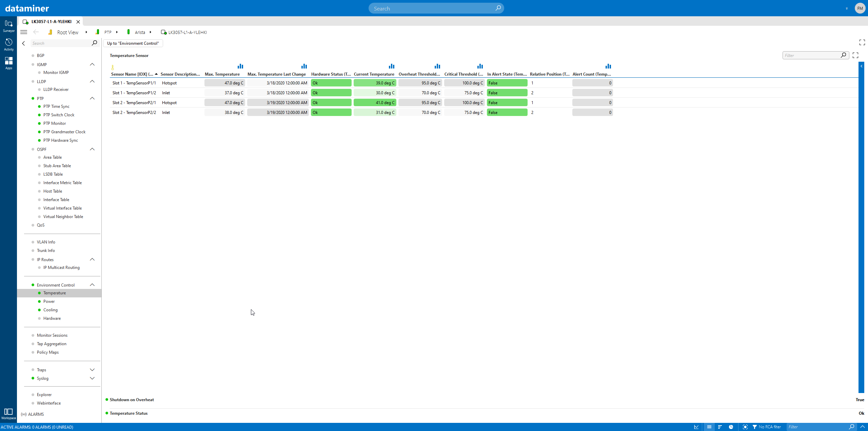Click the line graph icon in the alarm bar

(696, 427)
